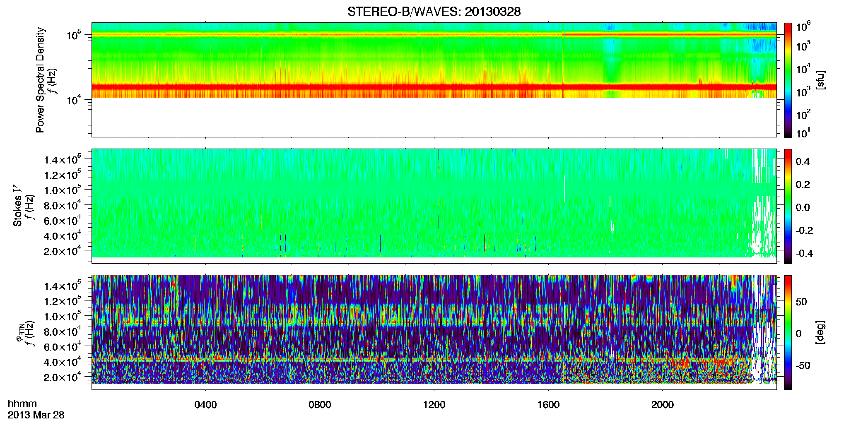The image size is (868, 447).
Task: Click the 50 tick on degrees color bar
Action: pos(801,302)
